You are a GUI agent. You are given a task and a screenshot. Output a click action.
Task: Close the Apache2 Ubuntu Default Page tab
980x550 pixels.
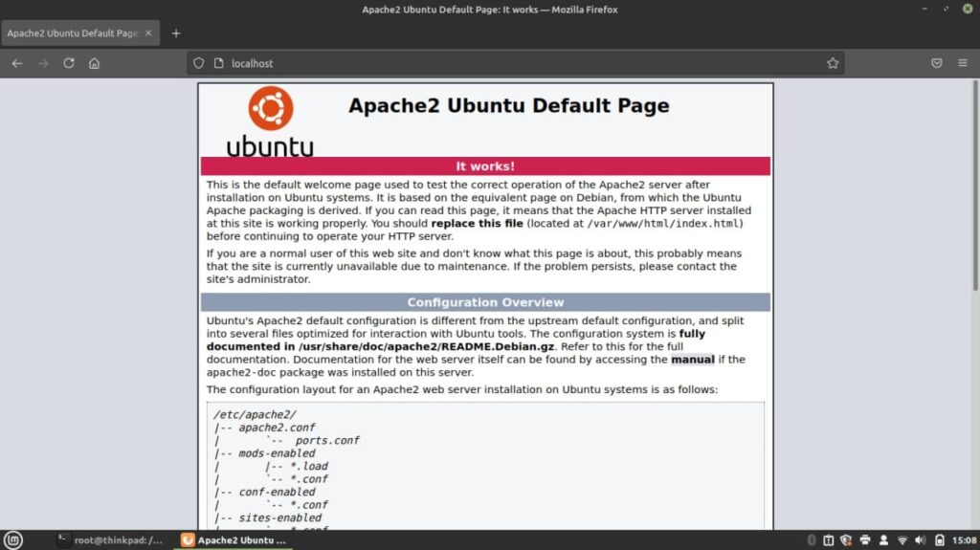pos(148,33)
